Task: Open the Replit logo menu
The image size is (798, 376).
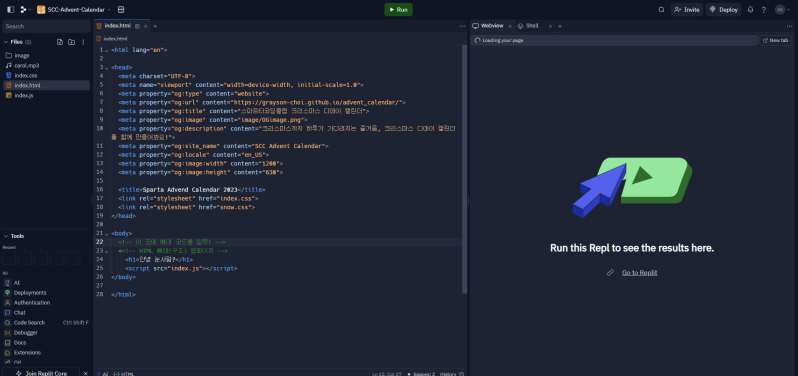Action: tap(25, 10)
